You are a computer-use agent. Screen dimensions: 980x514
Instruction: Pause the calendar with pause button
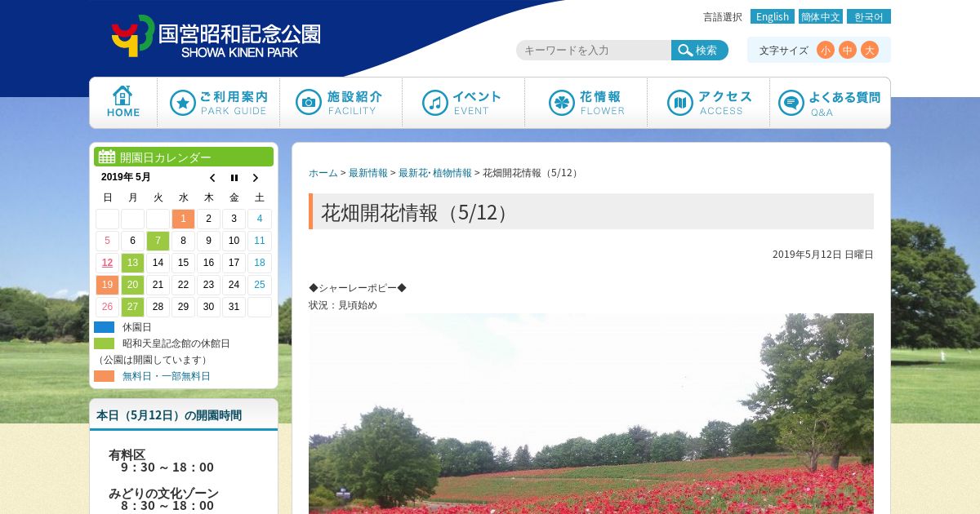coord(234,178)
